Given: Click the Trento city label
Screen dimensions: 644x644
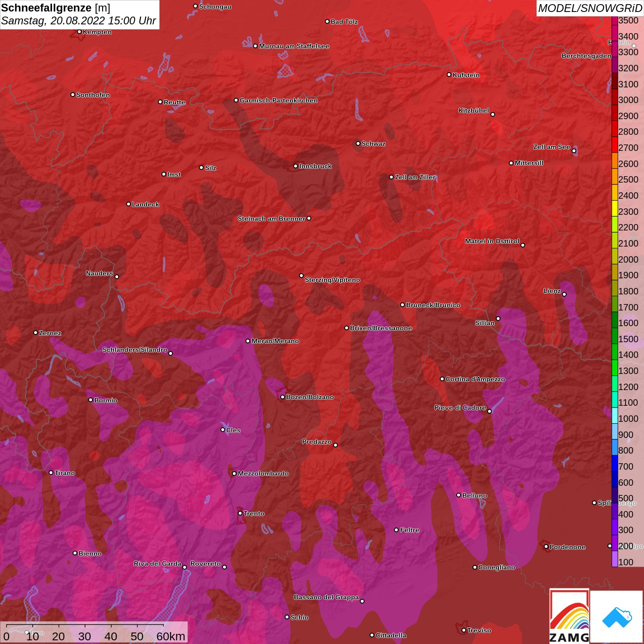Looking at the screenshot, I should 254,513.
